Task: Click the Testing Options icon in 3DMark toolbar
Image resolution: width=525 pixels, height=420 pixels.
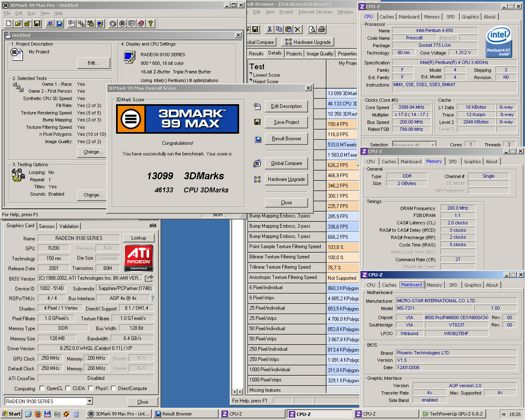Action: click(x=91, y=24)
